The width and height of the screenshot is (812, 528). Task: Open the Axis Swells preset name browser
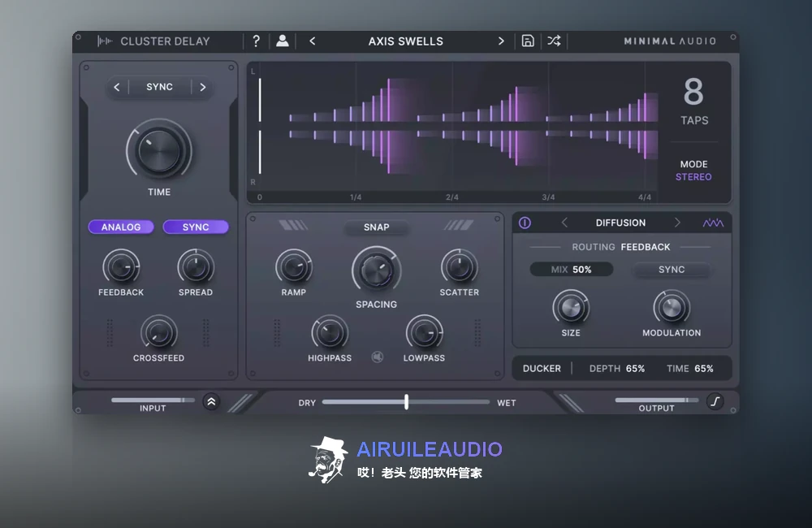(x=406, y=41)
